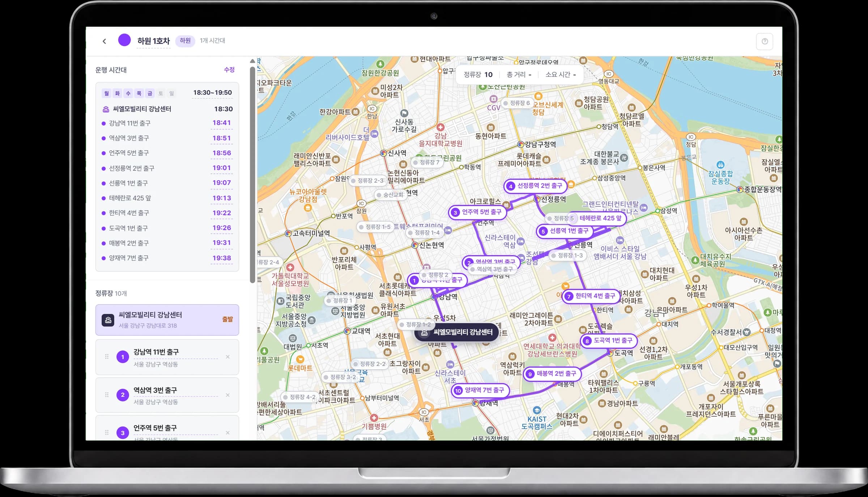Click gray stop marker 숭신교회
The height and width of the screenshot is (497, 868).
click(x=390, y=195)
